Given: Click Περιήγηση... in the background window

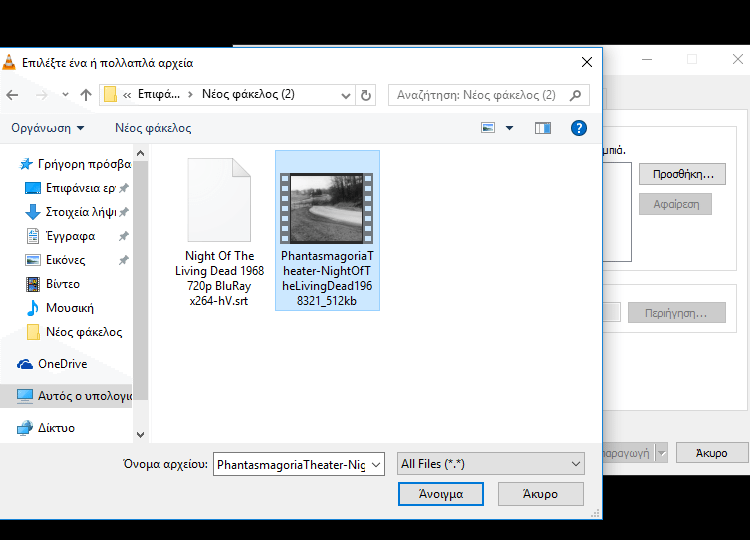Looking at the screenshot, I should pos(676,313).
